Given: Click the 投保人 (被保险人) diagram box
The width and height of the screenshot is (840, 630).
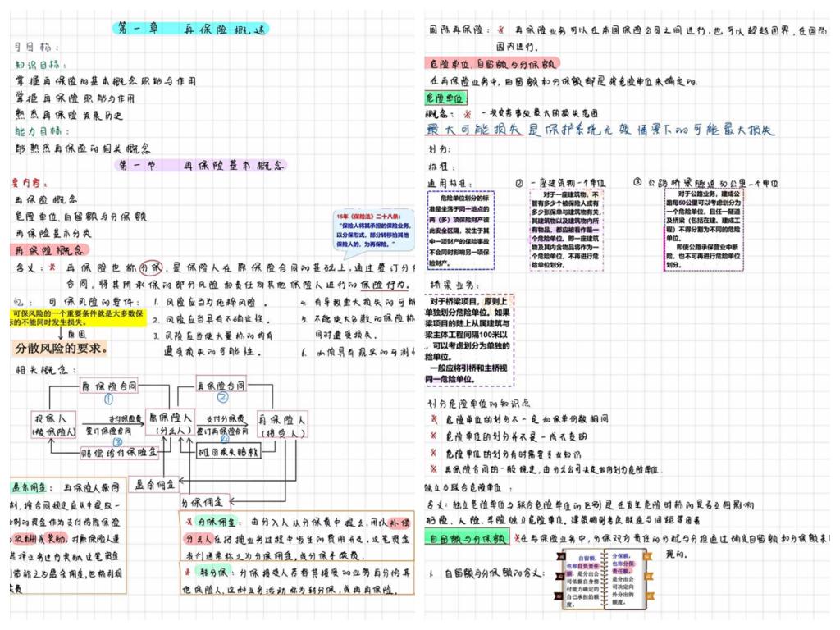Looking at the screenshot, I should [x=54, y=424].
